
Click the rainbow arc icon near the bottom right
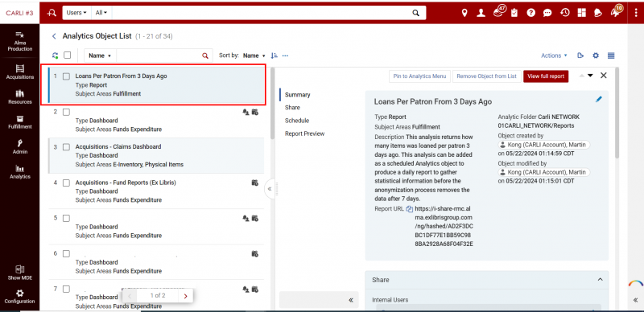[x=636, y=283]
